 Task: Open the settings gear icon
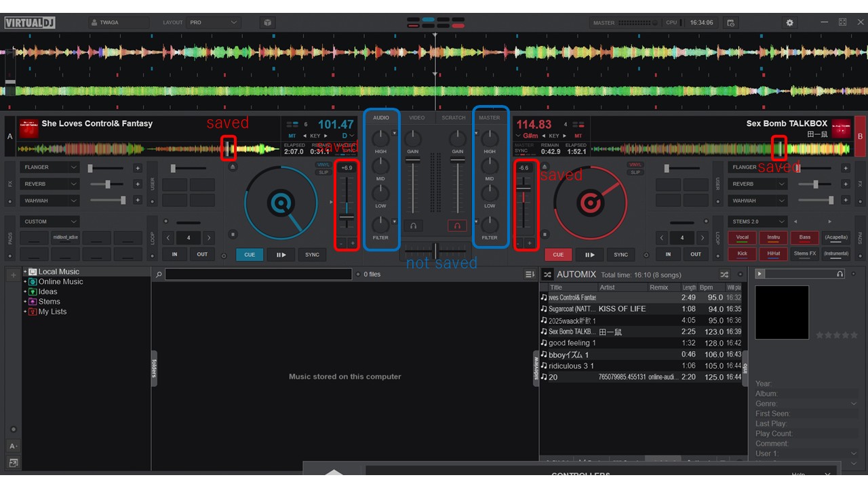click(789, 22)
